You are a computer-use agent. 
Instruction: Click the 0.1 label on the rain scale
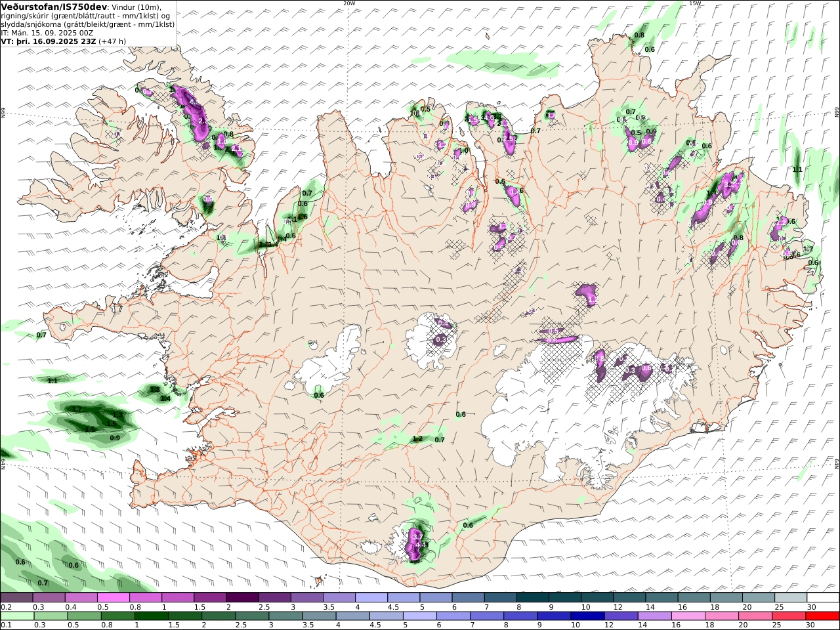[x=5, y=625]
